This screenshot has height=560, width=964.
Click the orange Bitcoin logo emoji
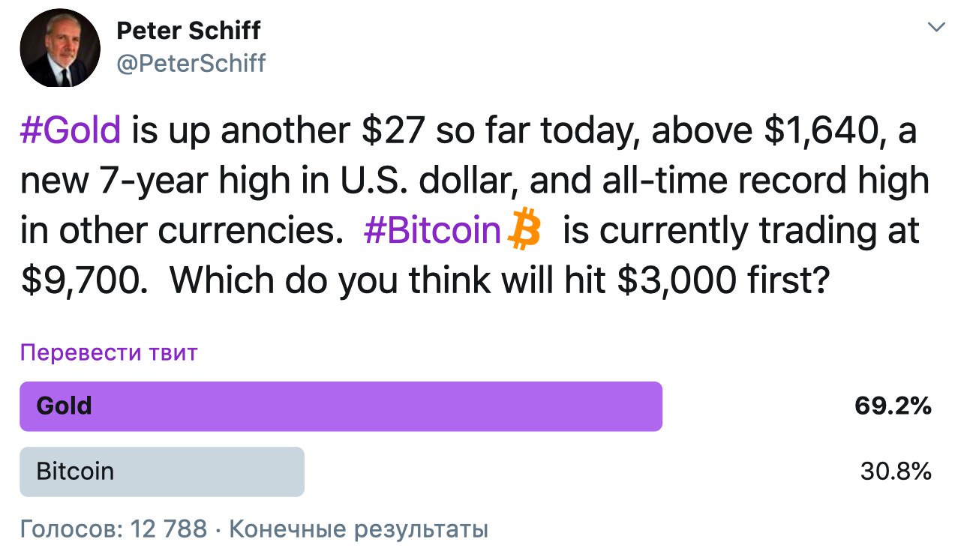pyautogui.click(x=524, y=230)
